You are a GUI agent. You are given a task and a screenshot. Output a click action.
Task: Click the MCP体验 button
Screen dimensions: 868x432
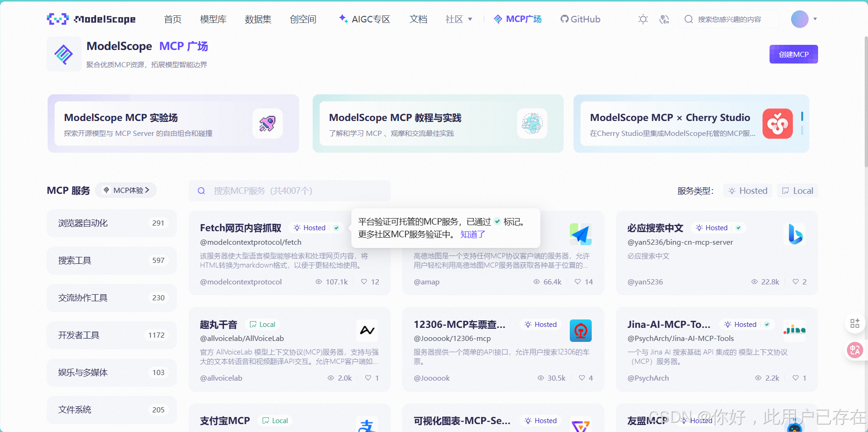coord(126,190)
